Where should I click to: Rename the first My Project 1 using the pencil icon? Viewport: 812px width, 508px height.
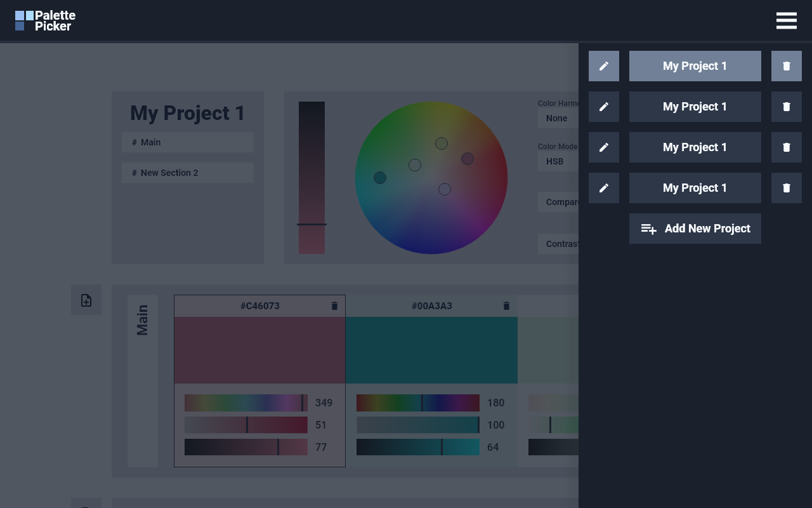click(603, 65)
